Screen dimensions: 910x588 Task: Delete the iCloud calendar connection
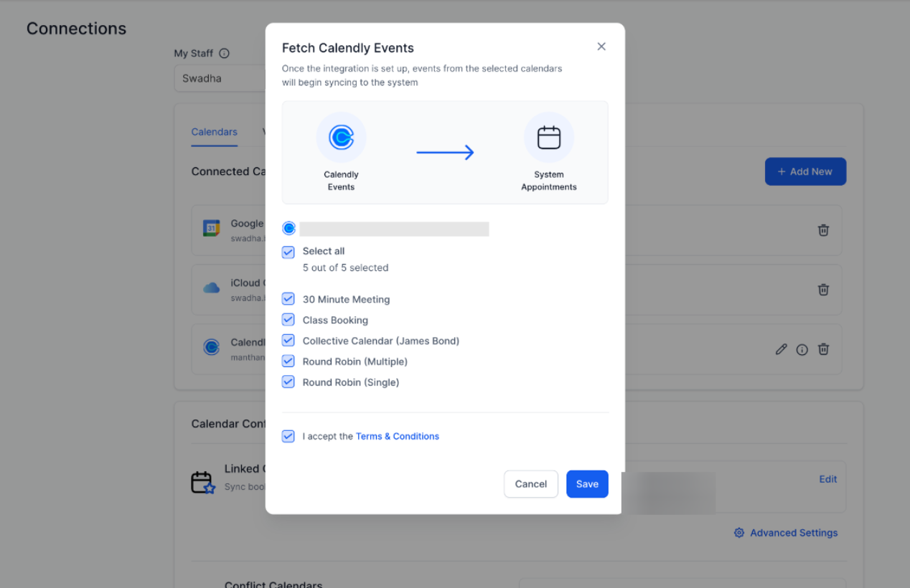click(x=823, y=290)
